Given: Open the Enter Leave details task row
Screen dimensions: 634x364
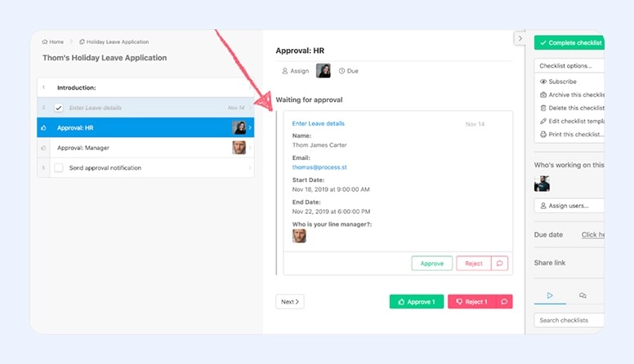Looking at the screenshot, I should click(x=145, y=108).
